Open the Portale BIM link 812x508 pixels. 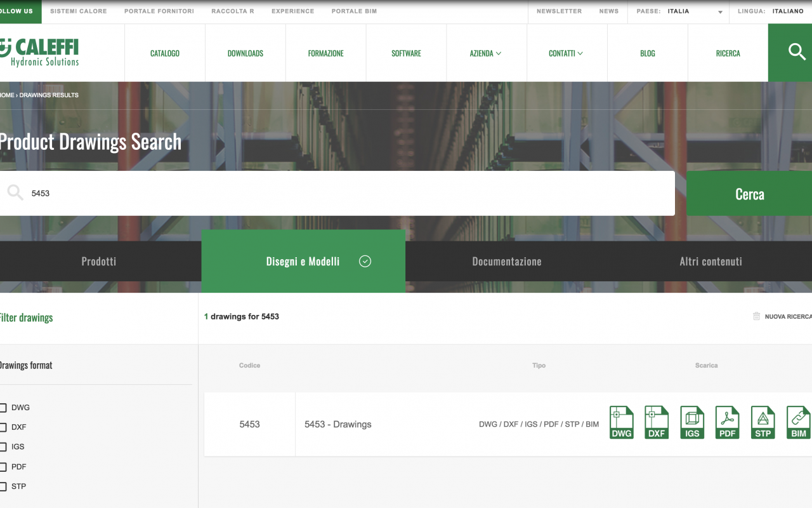[x=354, y=11]
